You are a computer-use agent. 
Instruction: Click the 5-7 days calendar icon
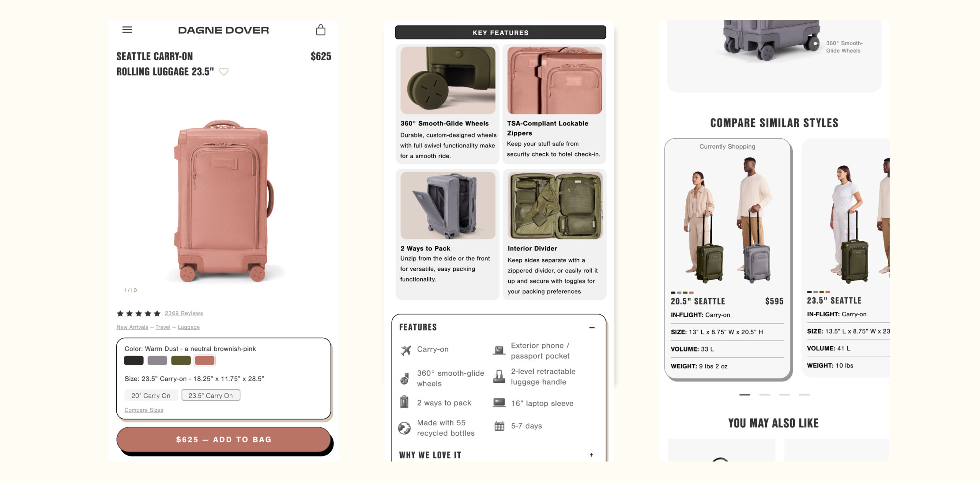click(x=499, y=426)
